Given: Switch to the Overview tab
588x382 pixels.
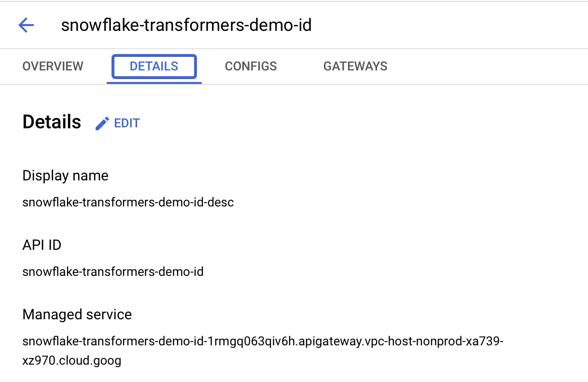Looking at the screenshot, I should point(53,66).
